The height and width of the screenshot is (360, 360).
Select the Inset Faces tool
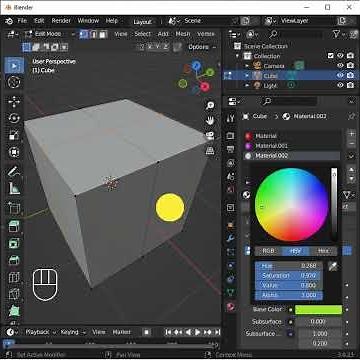click(x=14, y=244)
